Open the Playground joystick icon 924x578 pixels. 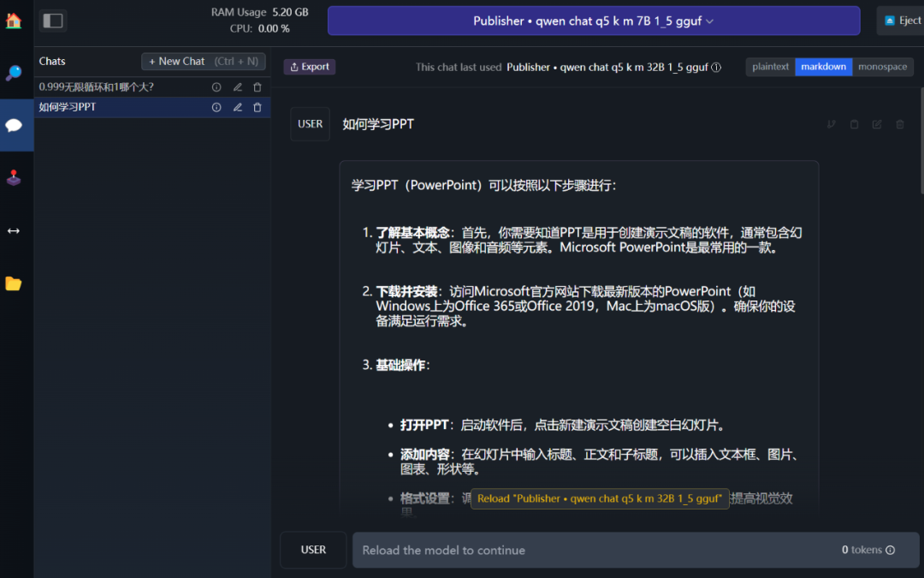pyautogui.click(x=13, y=177)
